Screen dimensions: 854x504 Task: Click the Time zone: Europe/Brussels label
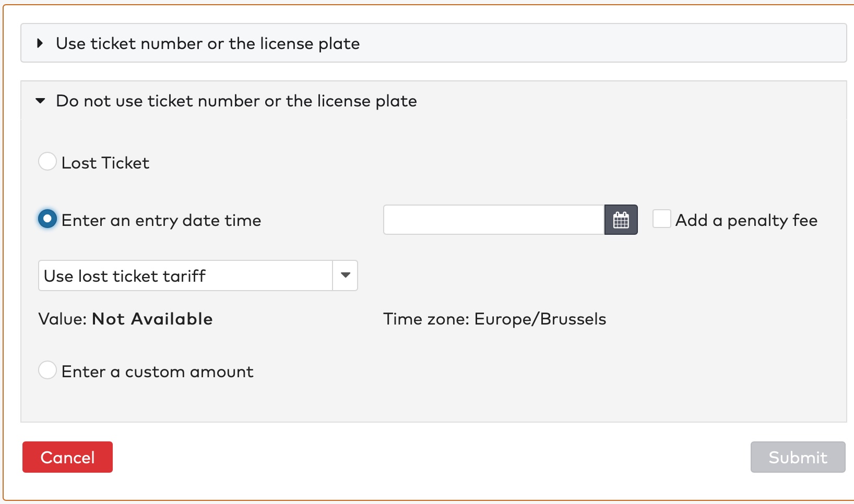495,319
